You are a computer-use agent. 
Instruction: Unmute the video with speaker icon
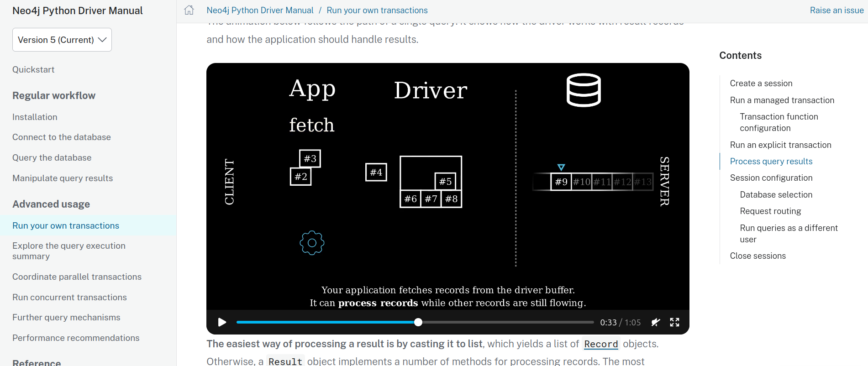point(656,322)
